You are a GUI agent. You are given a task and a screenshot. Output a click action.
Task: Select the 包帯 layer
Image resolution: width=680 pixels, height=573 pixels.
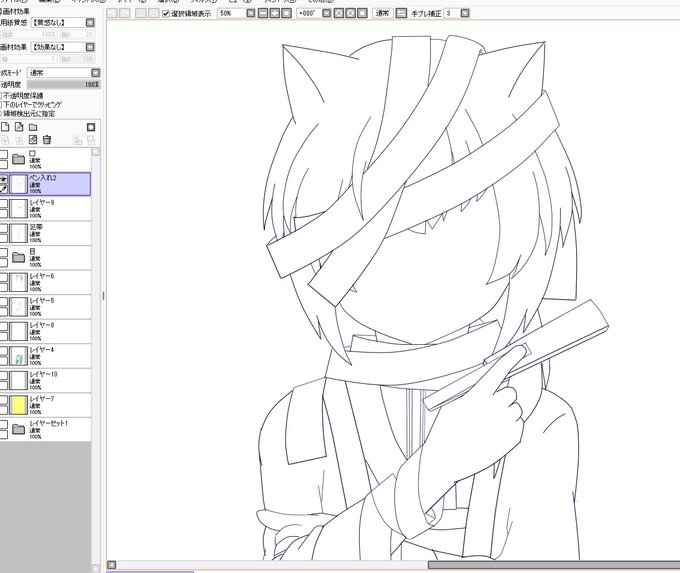(x=46, y=233)
